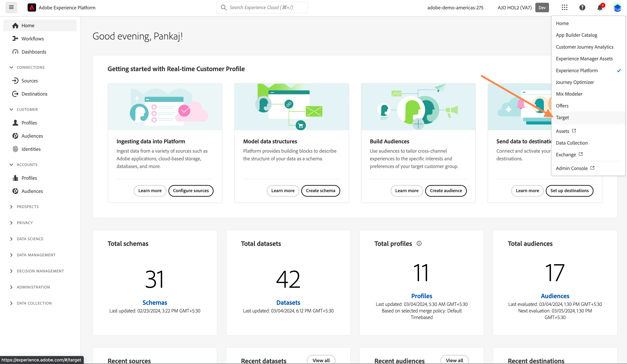Select Journey Optimizer in app menu
This screenshot has width=627, height=364.
point(588,82)
